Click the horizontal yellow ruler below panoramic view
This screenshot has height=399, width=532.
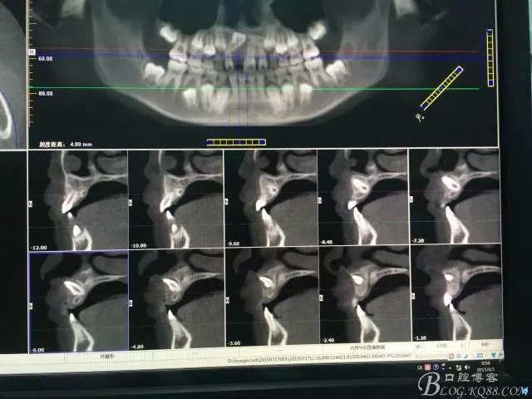pos(236,142)
